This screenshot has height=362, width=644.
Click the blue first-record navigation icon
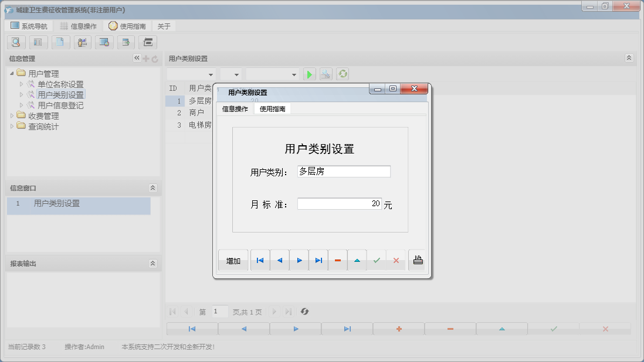pos(260,260)
